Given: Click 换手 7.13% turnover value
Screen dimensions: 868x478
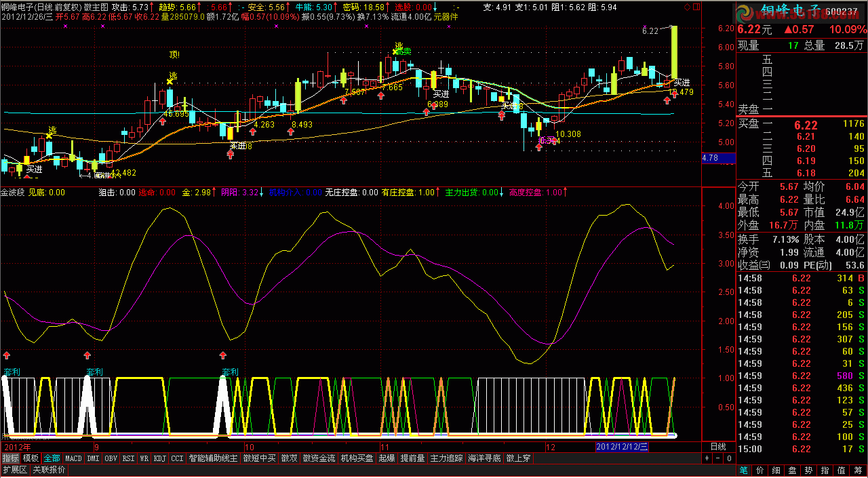Looking at the screenshot, I should pos(785,239).
